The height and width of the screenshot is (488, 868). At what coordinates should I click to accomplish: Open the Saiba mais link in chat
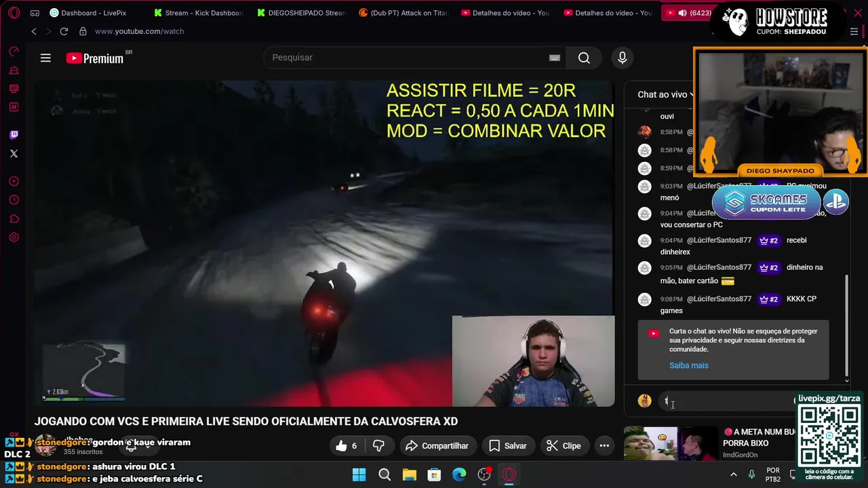pos(688,365)
